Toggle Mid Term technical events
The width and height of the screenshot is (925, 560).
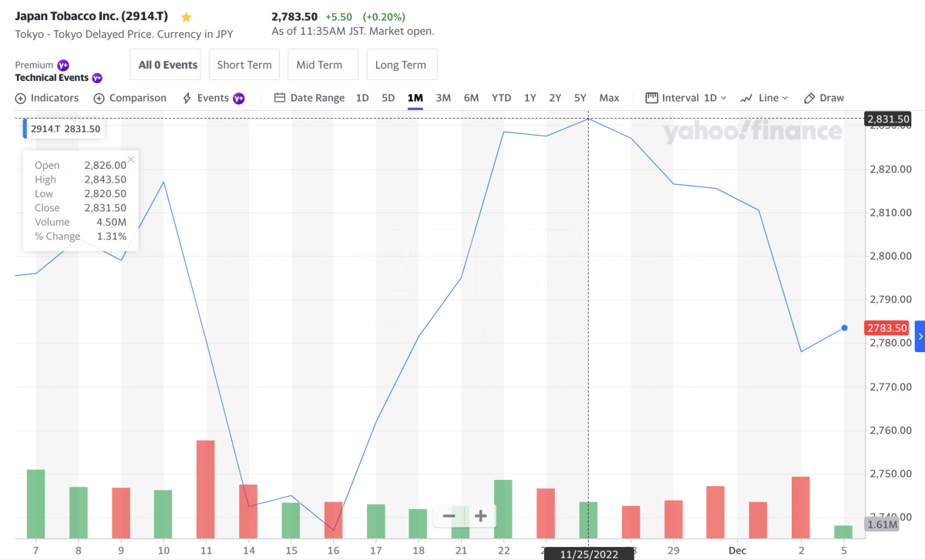(319, 65)
